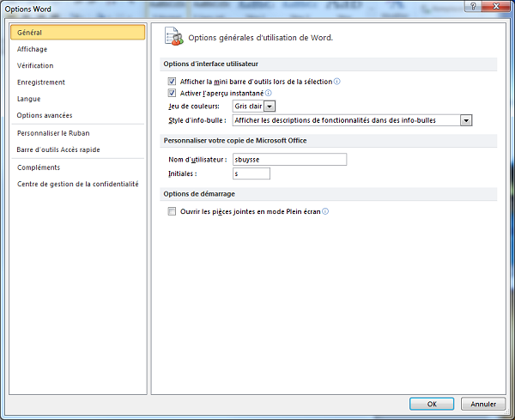Screen dimensions: 515x420
Task: Go to Options avancées
Action: pyautogui.click(x=45, y=115)
